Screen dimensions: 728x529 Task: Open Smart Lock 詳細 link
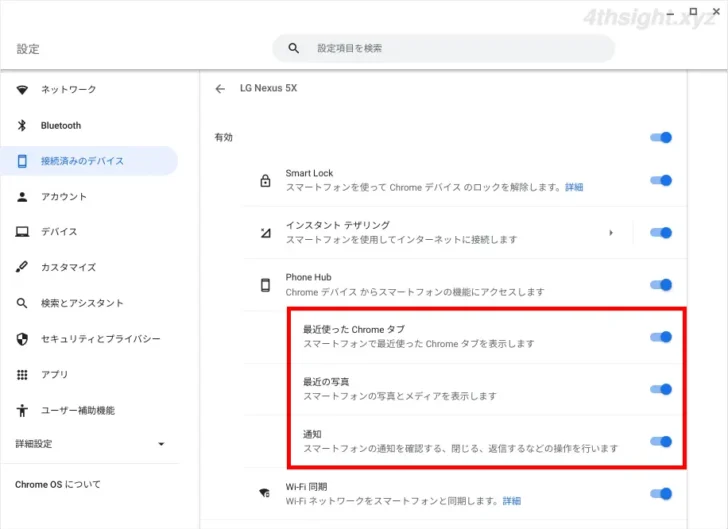coord(574,187)
